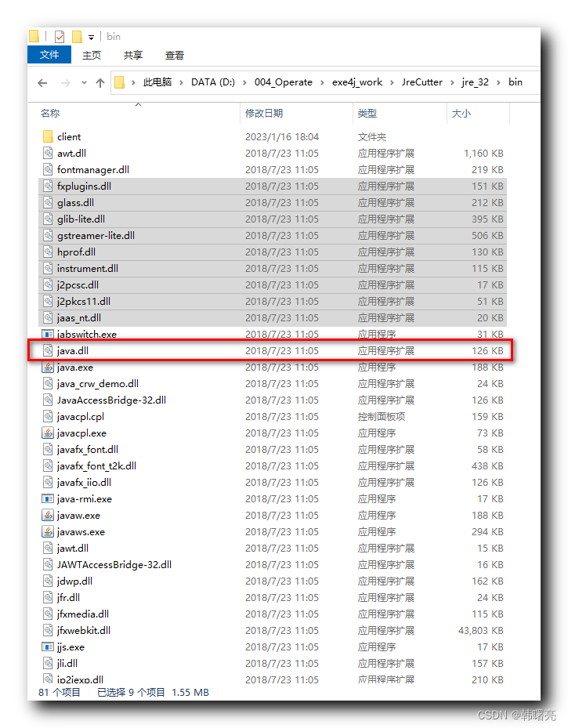
Task: Select file name instrument.dll
Action: 87,268
